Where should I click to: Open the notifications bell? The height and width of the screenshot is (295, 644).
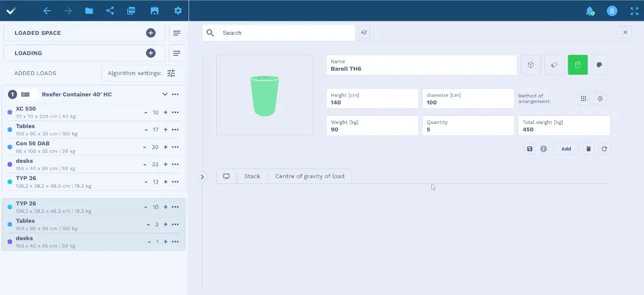point(589,11)
